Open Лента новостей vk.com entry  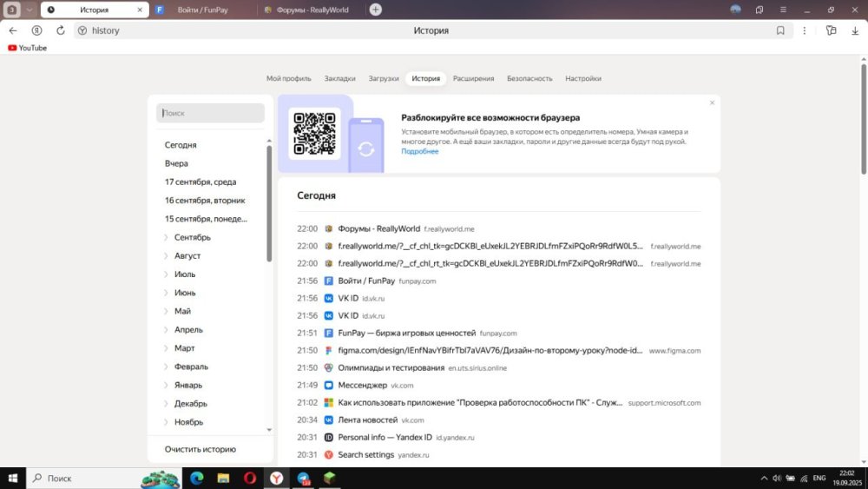[x=367, y=420]
